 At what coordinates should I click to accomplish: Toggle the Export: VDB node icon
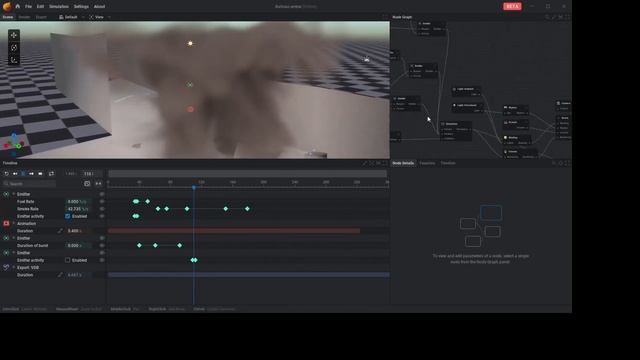(6, 268)
